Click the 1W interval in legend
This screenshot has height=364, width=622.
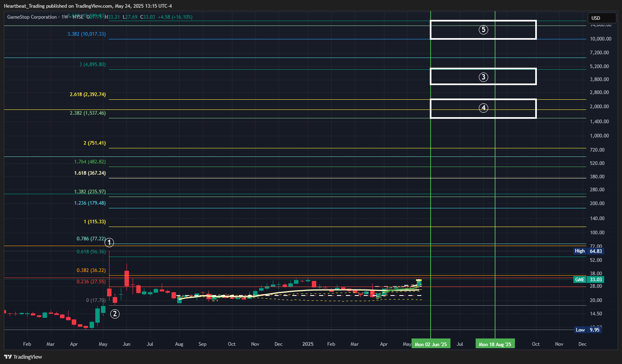pyautogui.click(x=65, y=17)
